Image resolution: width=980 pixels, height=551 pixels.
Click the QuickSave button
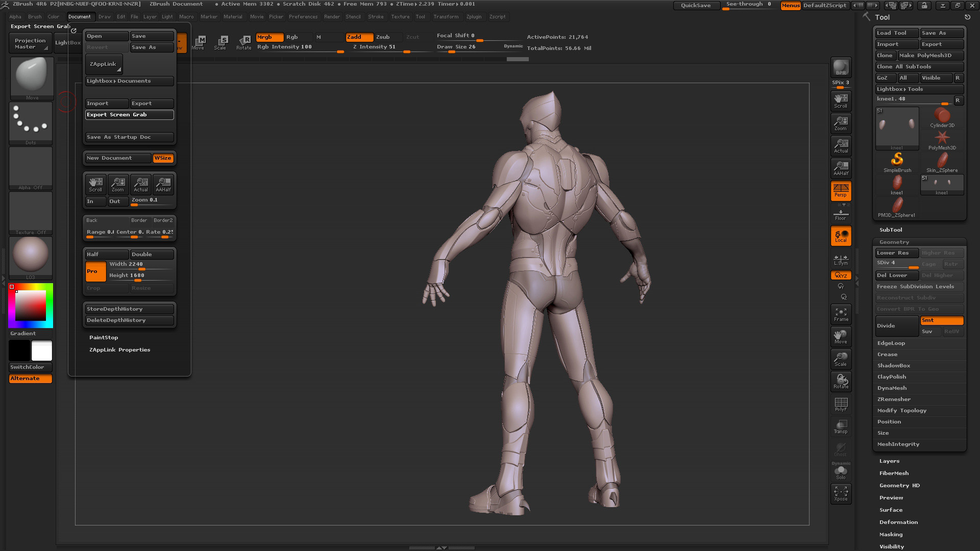tap(696, 6)
